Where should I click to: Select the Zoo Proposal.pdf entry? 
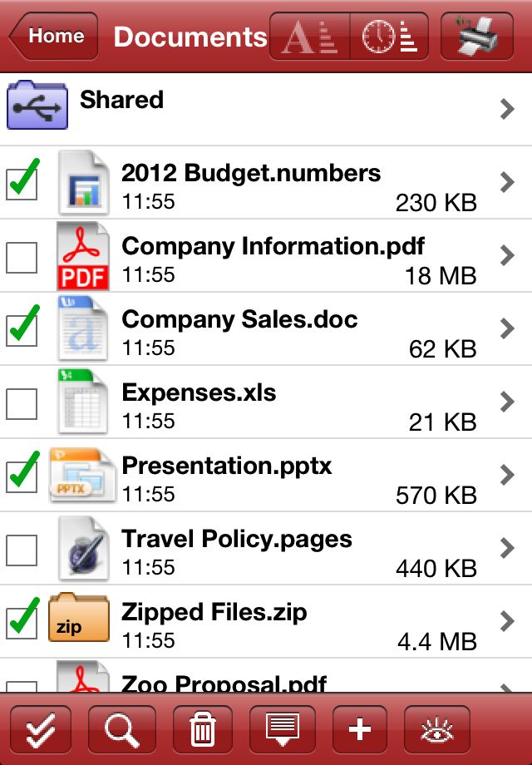click(x=266, y=675)
